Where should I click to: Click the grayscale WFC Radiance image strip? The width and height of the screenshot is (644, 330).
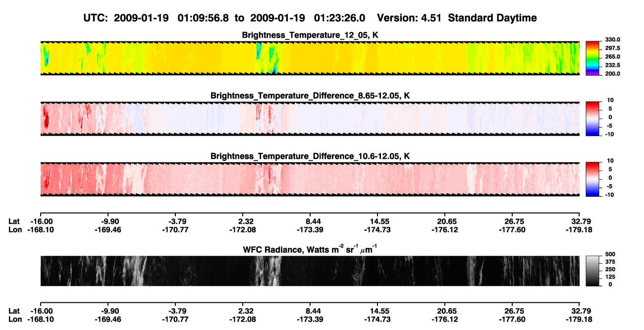tap(310, 271)
